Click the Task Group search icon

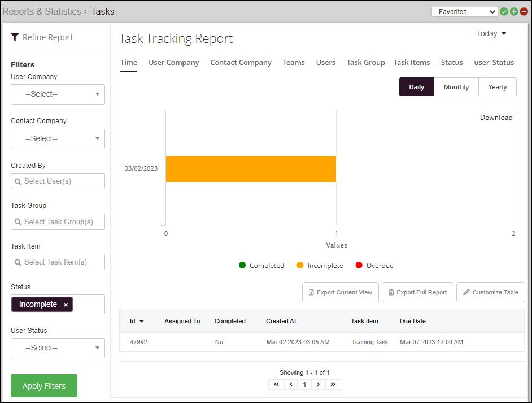tap(18, 222)
